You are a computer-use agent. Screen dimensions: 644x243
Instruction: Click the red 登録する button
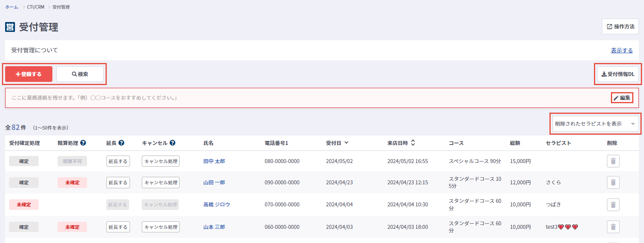point(29,74)
